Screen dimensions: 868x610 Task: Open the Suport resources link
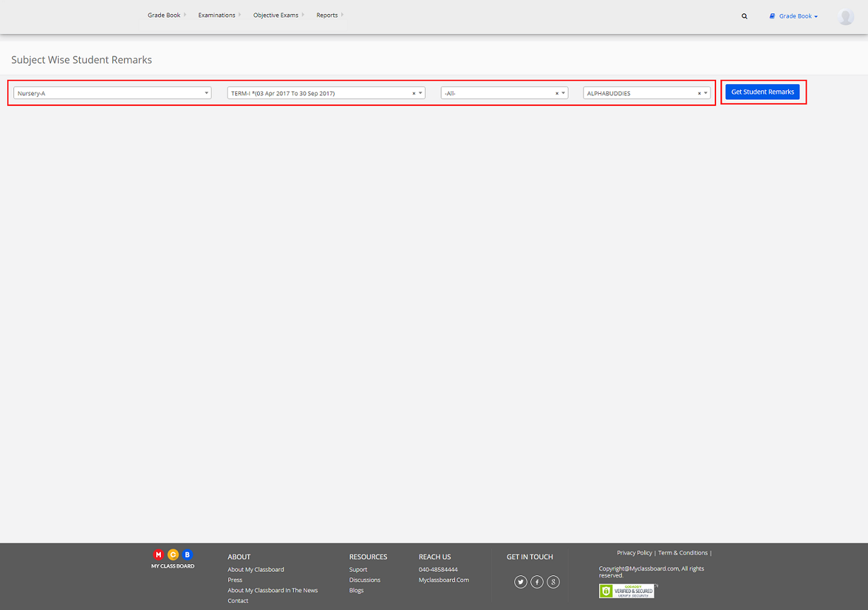click(x=358, y=570)
